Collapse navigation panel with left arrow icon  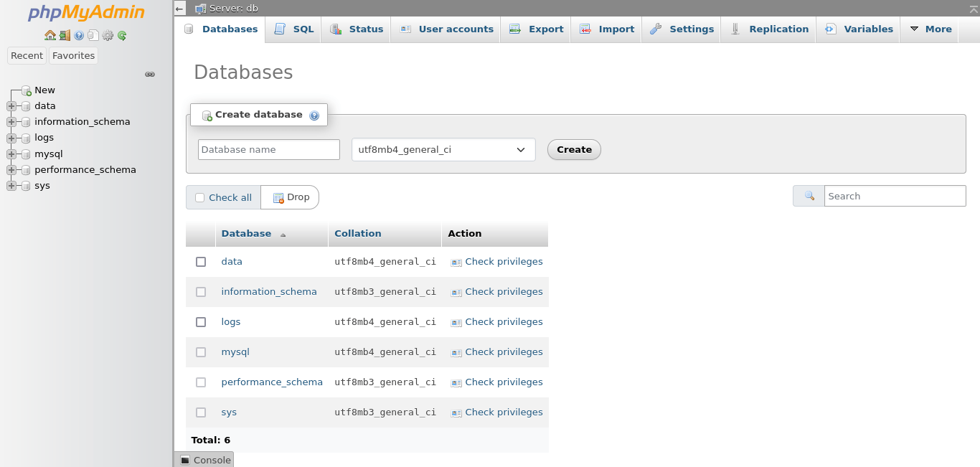[x=180, y=9]
